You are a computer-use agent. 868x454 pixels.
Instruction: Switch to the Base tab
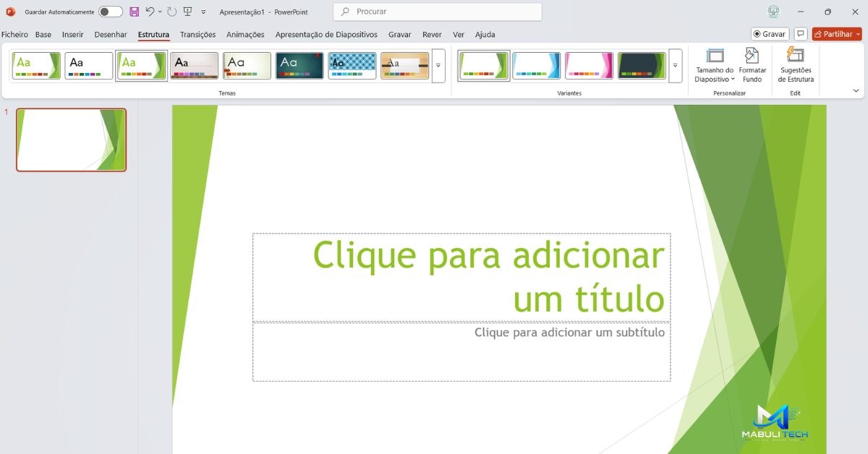[x=43, y=35]
